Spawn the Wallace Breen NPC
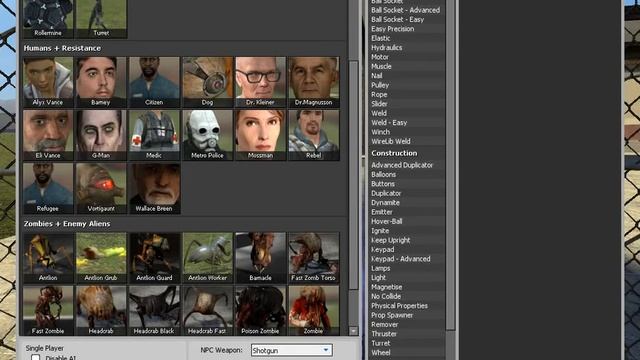The height and width of the screenshot is (360, 640). 154,188
